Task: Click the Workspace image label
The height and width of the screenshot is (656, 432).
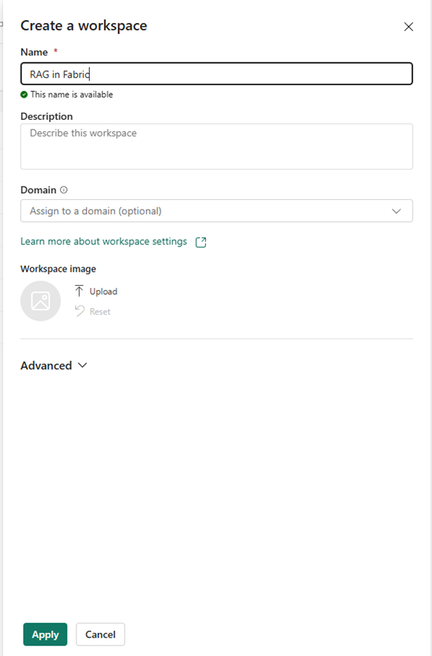Action: [58, 269]
